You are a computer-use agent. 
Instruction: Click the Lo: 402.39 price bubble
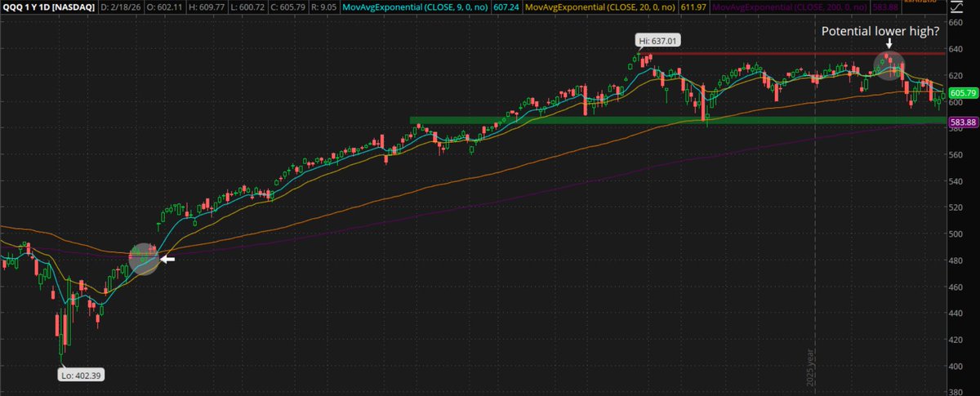81,376
